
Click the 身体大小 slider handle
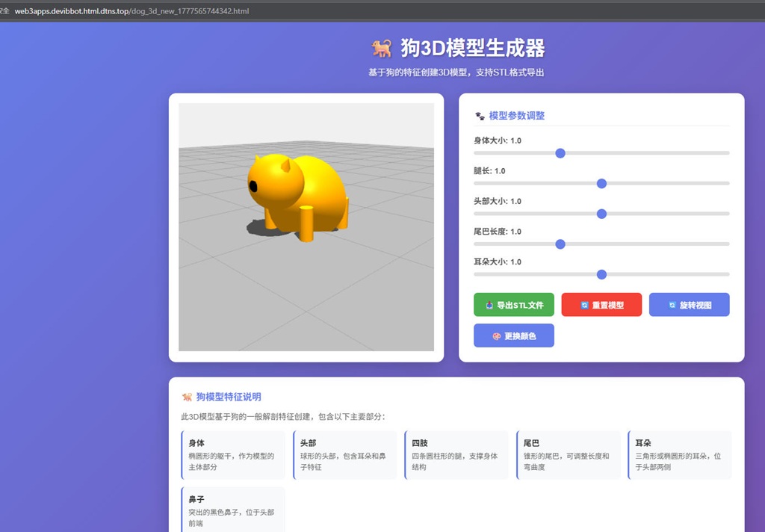tap(560, 153)
